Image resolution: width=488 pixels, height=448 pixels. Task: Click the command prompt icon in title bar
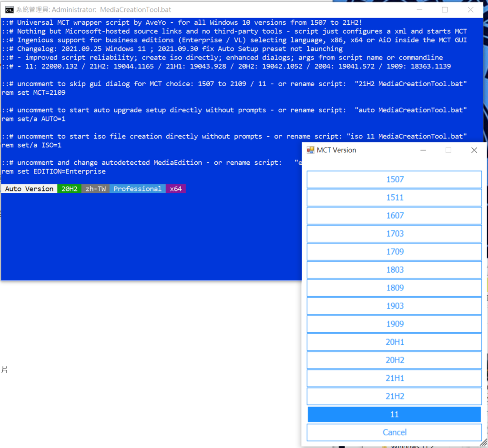pos(10,10)
